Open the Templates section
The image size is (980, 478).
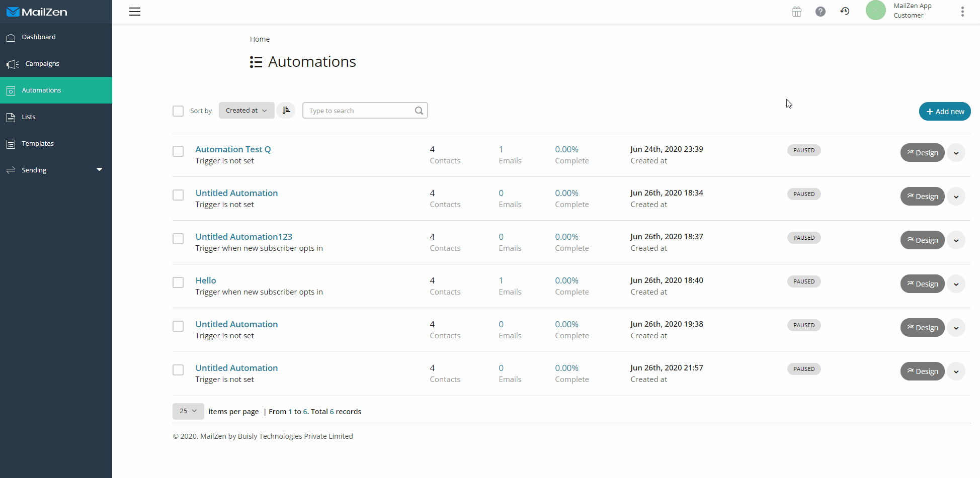click(x=37, y=143)
